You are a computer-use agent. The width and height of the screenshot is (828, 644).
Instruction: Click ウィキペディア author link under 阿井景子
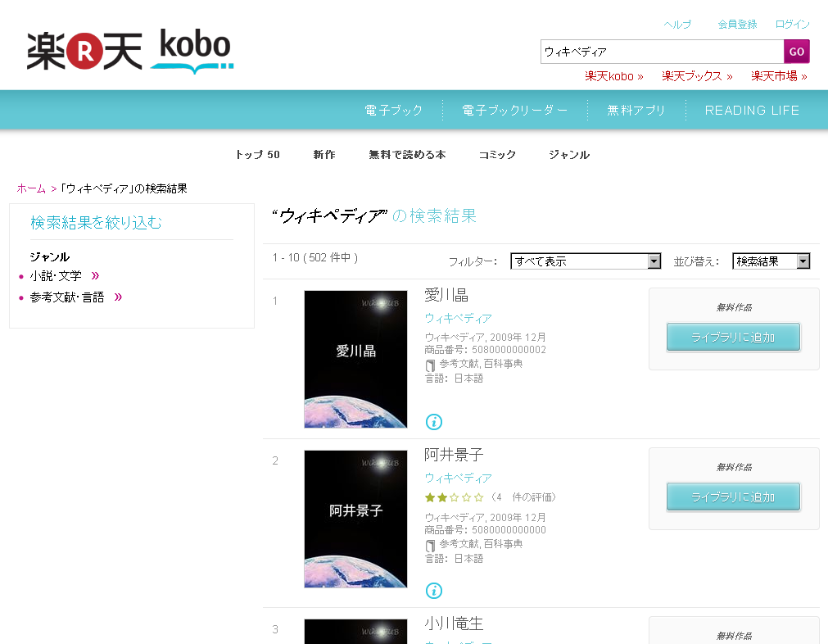point(459,478)
